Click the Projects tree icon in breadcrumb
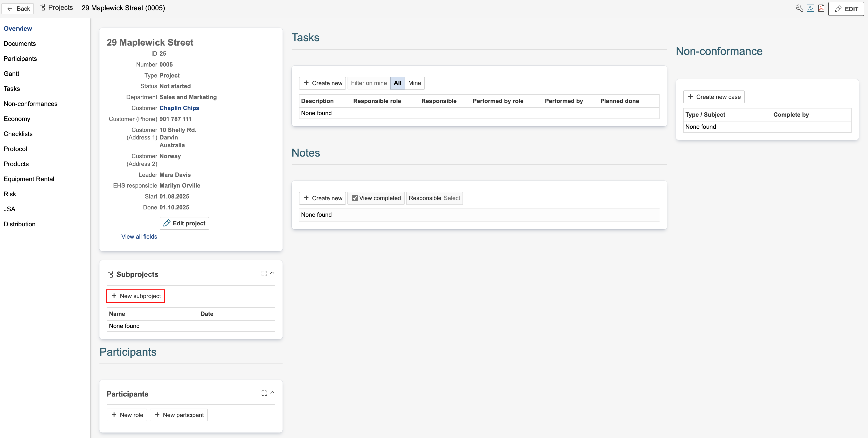Image resolution: width=868 pixels, height=438 pixels. 42,8
